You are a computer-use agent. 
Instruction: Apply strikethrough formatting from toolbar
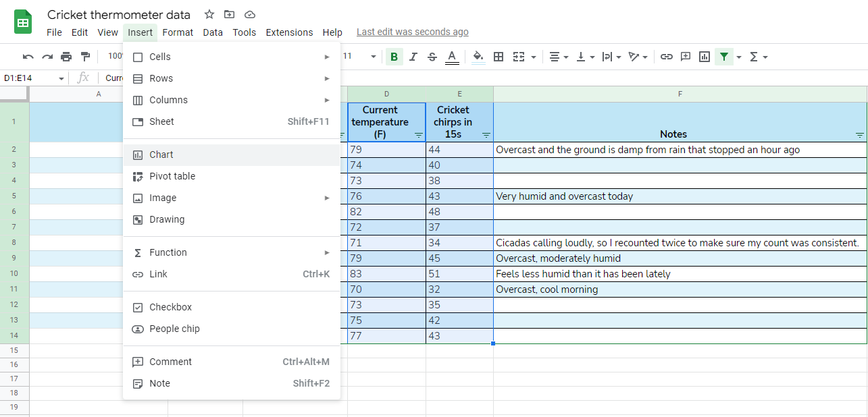[432, 57]
